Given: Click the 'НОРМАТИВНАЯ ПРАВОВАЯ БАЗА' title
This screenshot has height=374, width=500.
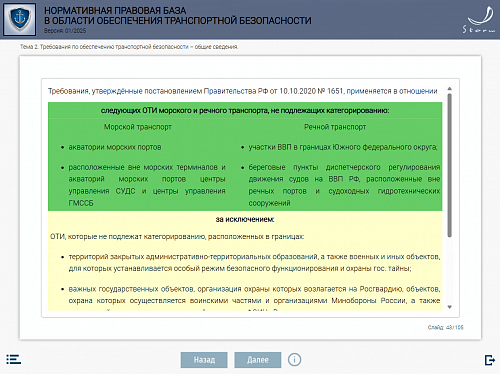Looking at the screenshot, I should coord(178,16).
